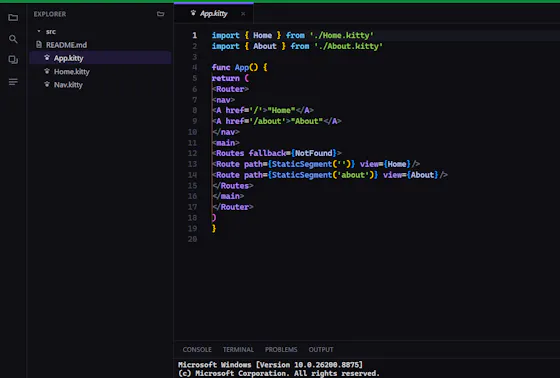The height and width of the screenshot is (378, 560).
Task: Switch to the OUTPUT panel tab
Action: tap(321, 349)
